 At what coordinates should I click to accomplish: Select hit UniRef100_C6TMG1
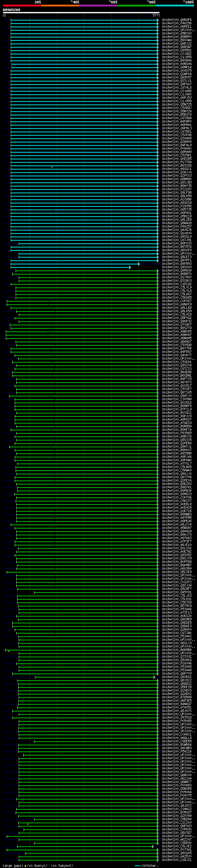tap(177, 132)
